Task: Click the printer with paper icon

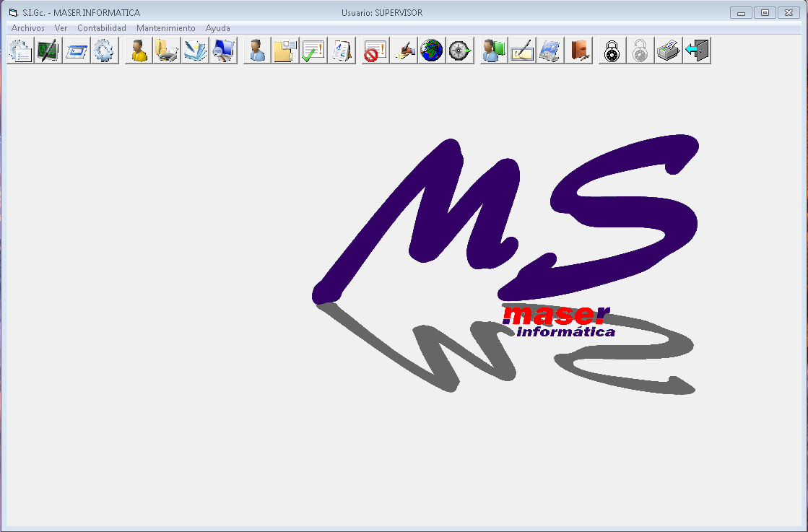Action: click(x=669, y=51)
